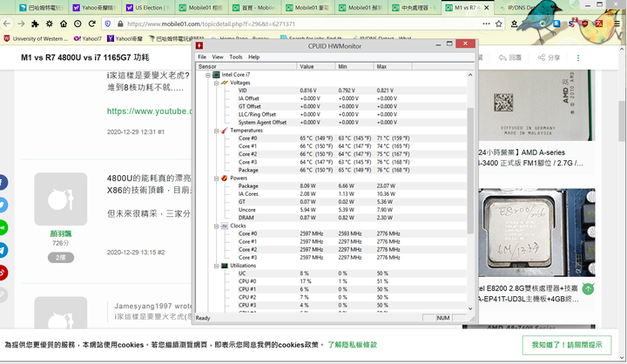Close the M1 vs R7 browser tab
This screenshot has height=364, width=627.
[x=487, y=8]
